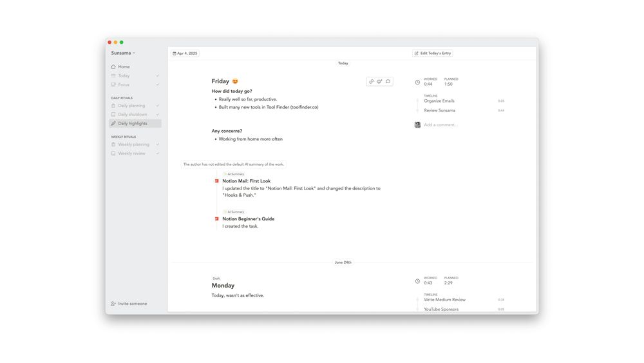This screenshot has height=363, width=644.
Task: Click the Notion Beginner's Guide task
Action: point(249,219)
